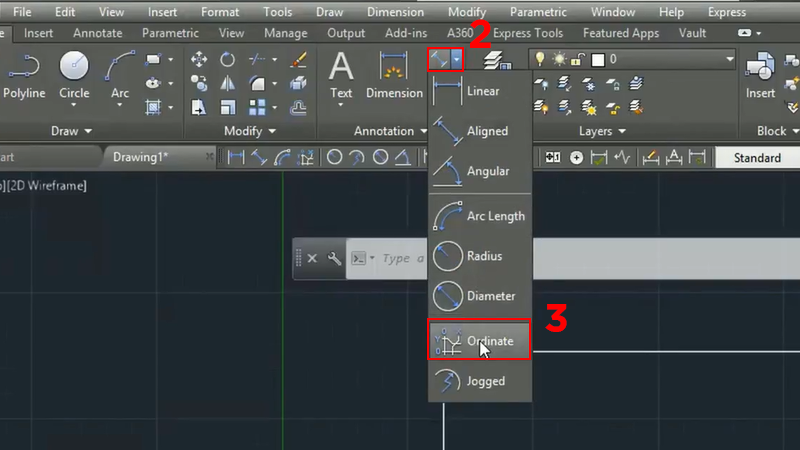
Task: Click the Radius dimension toolbar icon
Action: pos(334,158)
